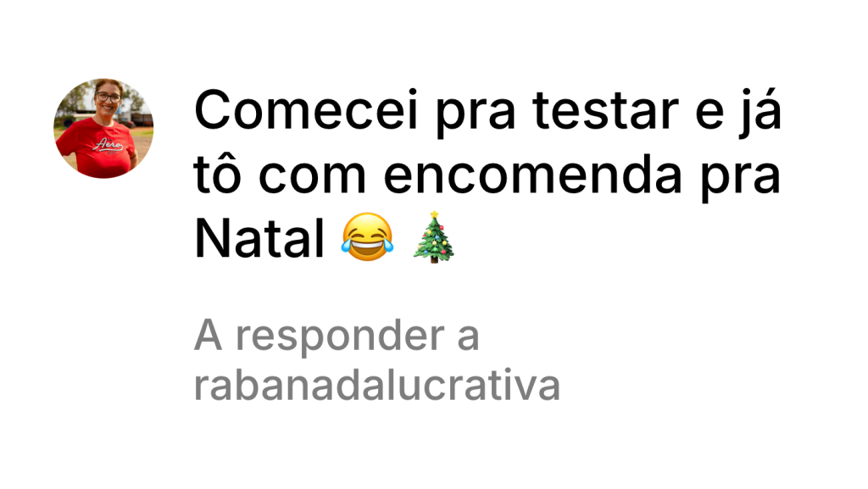868x489 pixels.
Task: Click the woman's face in the avatar
Action: coord(108,98)
